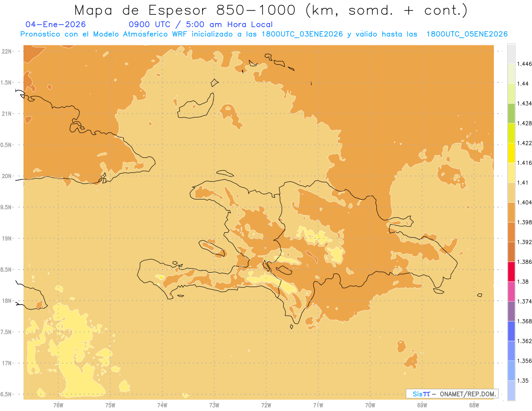Pick the orange swatch between 1.398 and 1.404

[x=511, y=212]
